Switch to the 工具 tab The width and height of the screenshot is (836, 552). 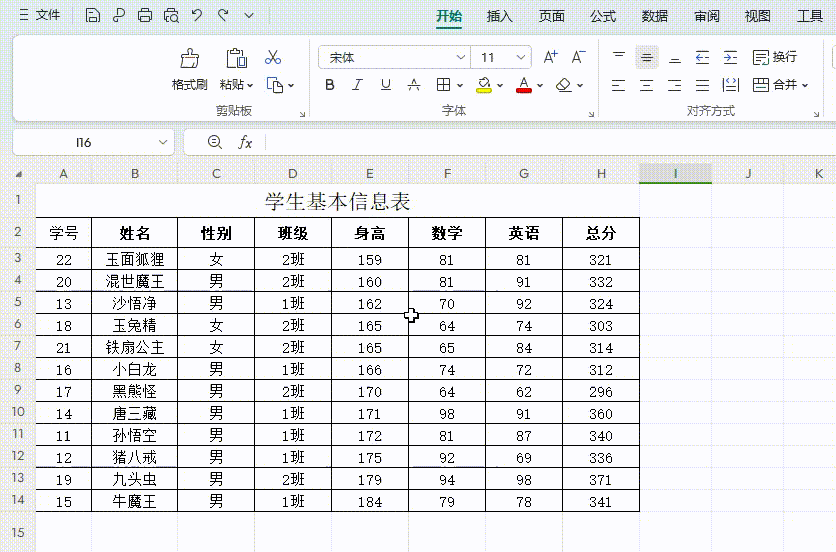[809, 16]
